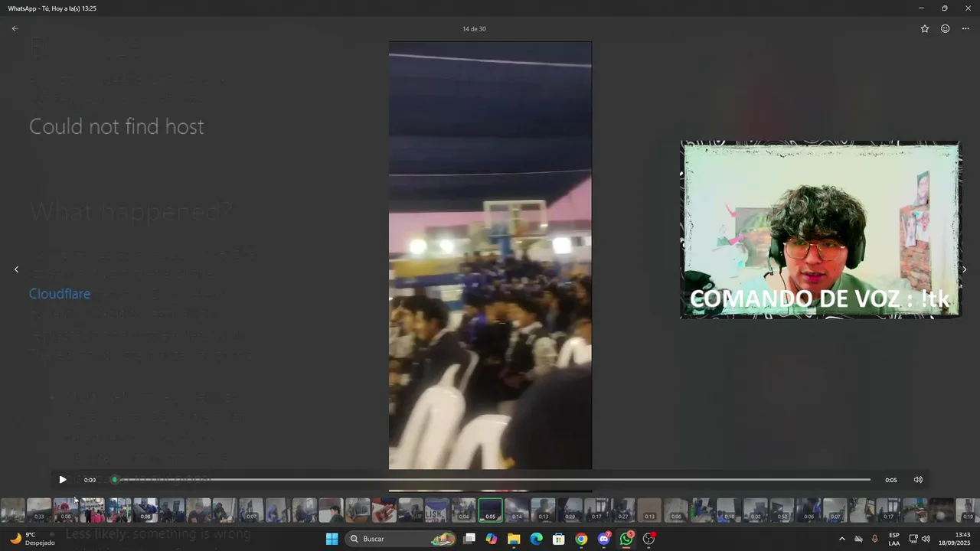Open the three-dot more options menu
The height and width of the screenshot is (551, 980).
coord(965,28)
